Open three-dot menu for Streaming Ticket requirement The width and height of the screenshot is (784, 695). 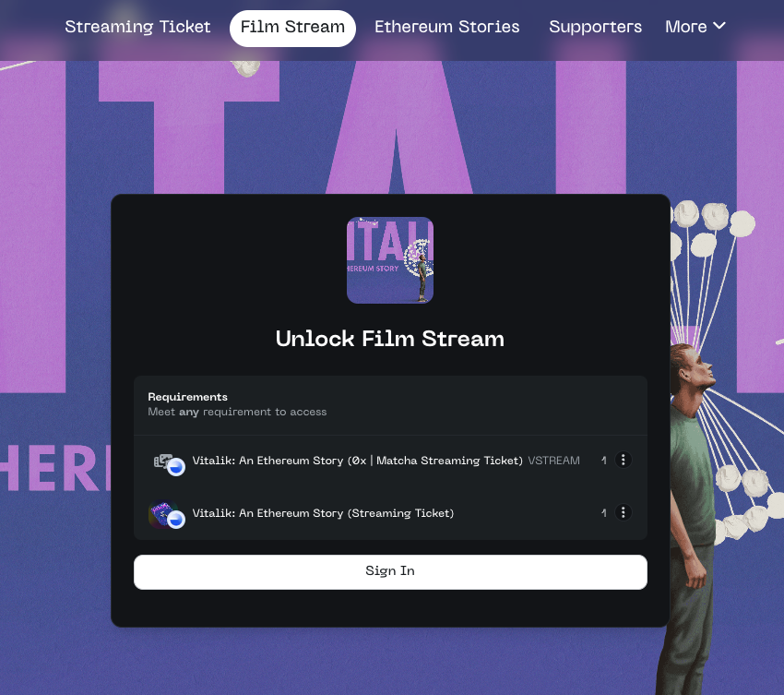[623, 512]
